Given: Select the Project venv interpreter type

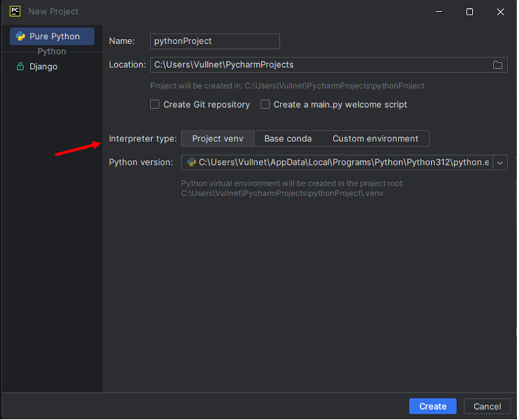Looking at the screenshot, I should pyautogui.click(x=218, y=138).
